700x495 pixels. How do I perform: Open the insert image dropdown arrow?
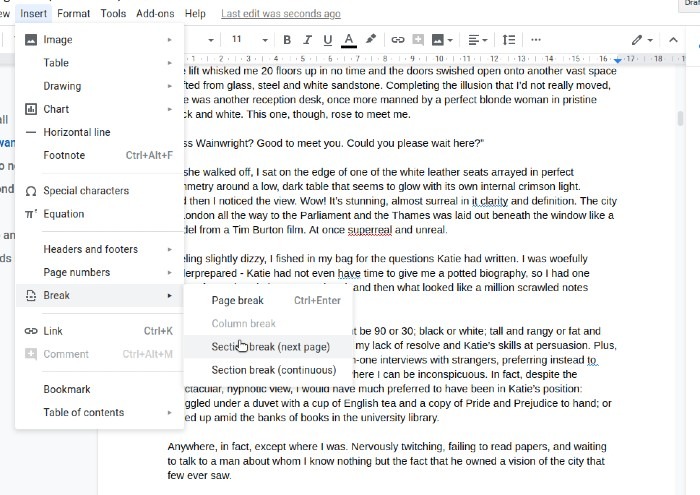coord(450,40)
